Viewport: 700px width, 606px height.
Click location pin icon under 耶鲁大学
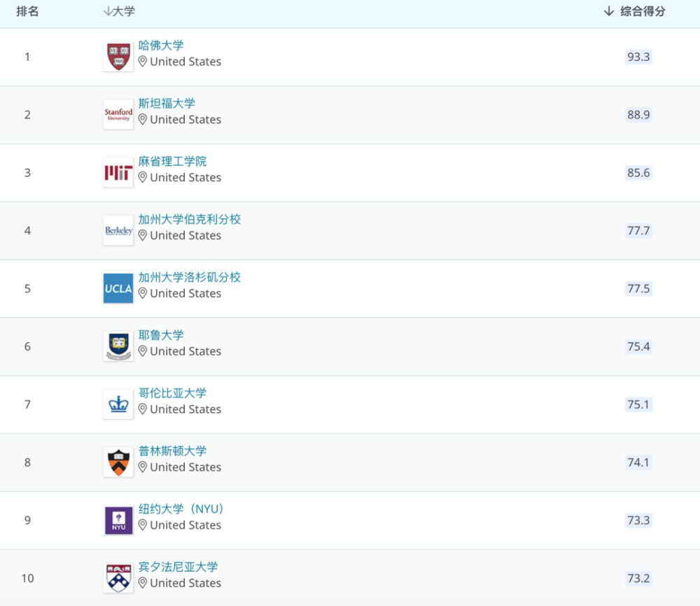pos(142,351)
